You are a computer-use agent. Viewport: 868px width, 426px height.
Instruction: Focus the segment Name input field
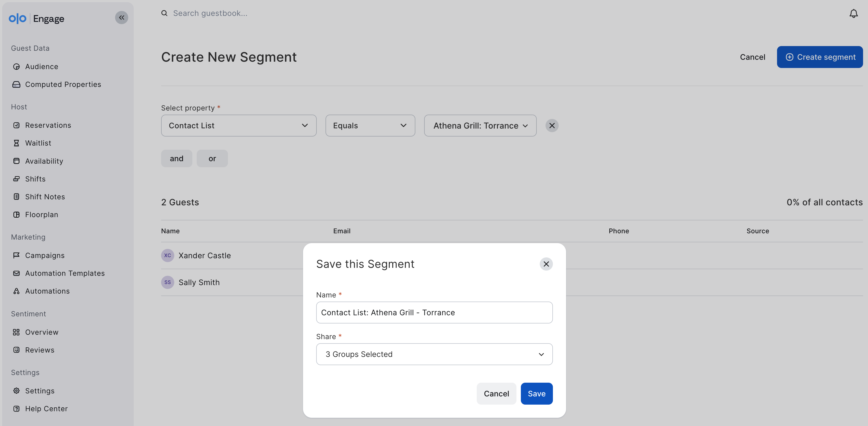pyautogui.click(x=434, y=313)
